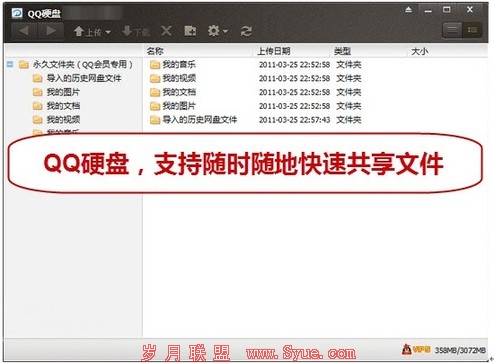Click the 我的音乐 folder icon in list
This screenshot has height=363, width=494.
(x=155, y=64)
